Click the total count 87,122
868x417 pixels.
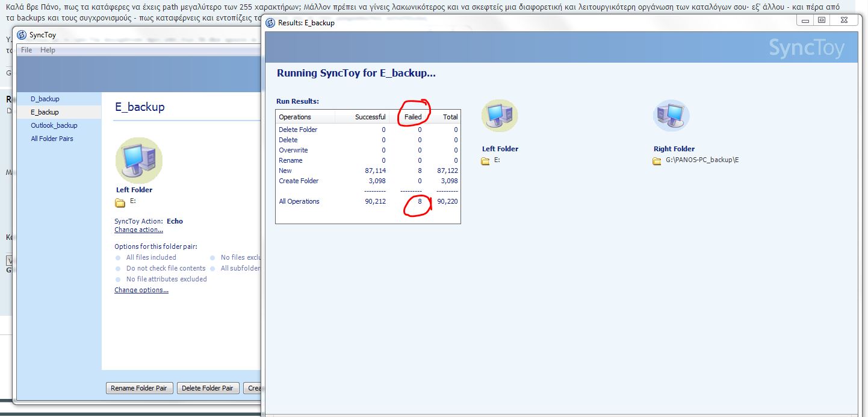point(447,171)
